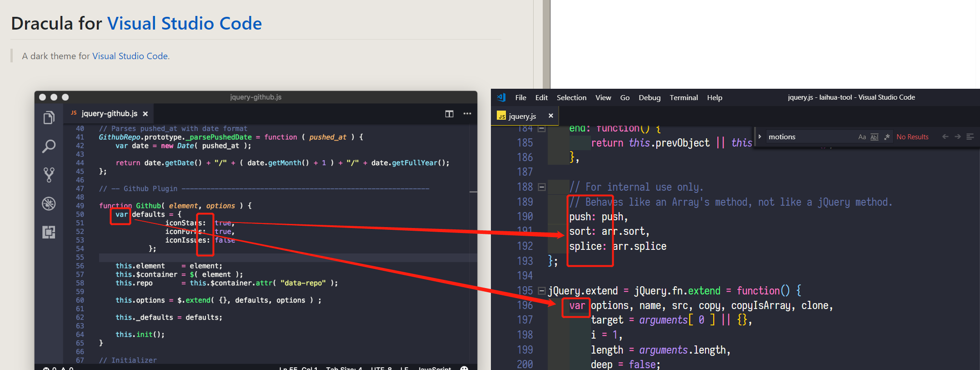This screenshot has height=370, width=980.
Task: Go to previous match in find widget
Action: click(945, 137)
